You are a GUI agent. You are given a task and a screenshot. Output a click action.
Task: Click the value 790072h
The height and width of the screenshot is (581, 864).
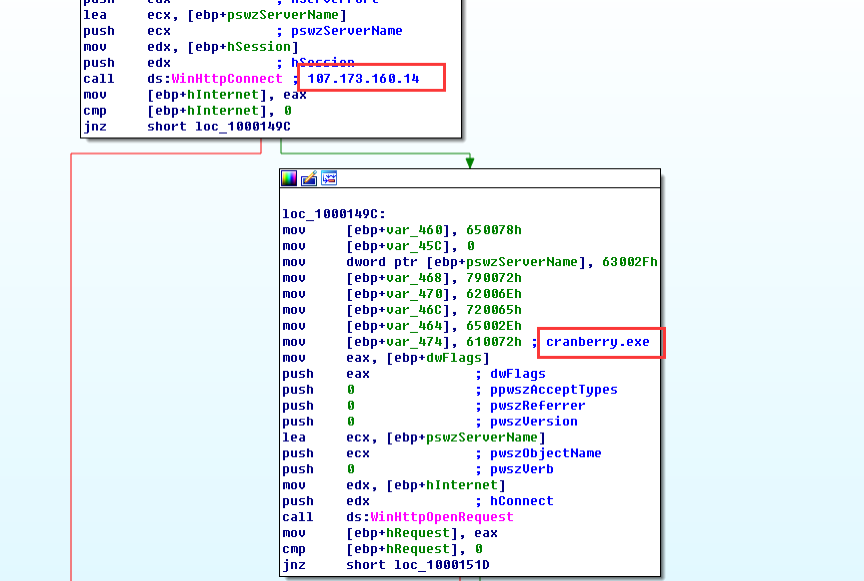494,278
